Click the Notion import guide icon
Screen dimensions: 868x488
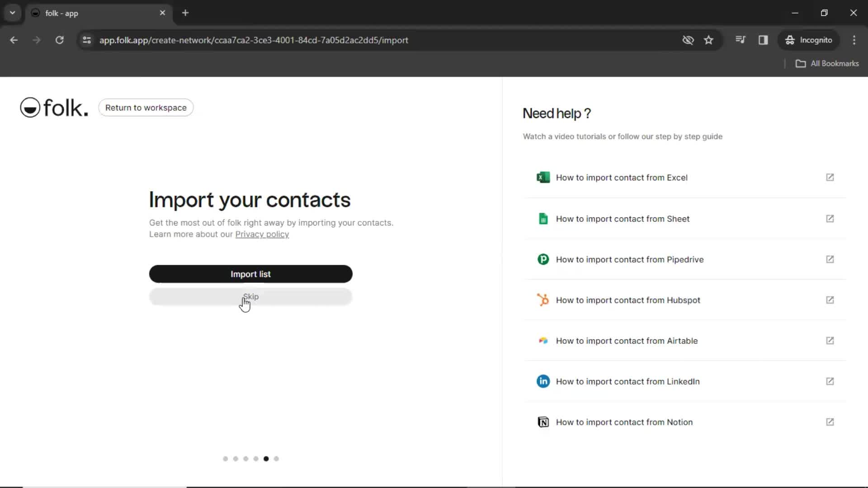click(543, 422)
